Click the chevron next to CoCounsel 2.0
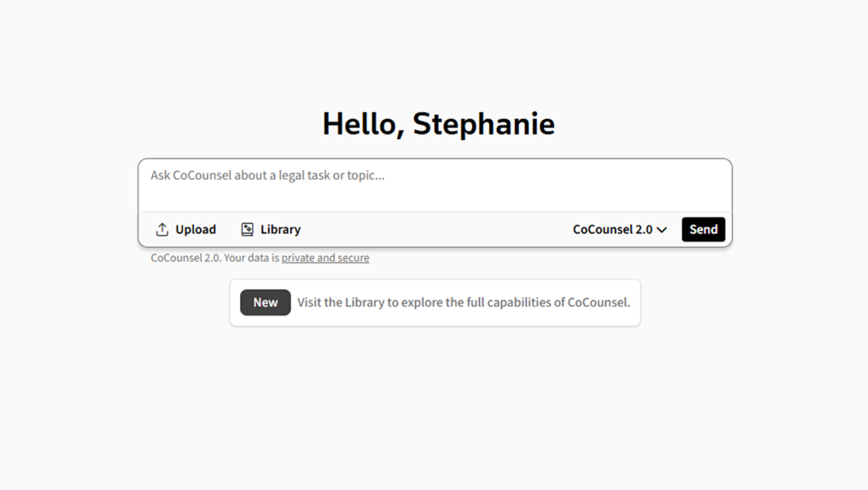 [x=662, y=230]
